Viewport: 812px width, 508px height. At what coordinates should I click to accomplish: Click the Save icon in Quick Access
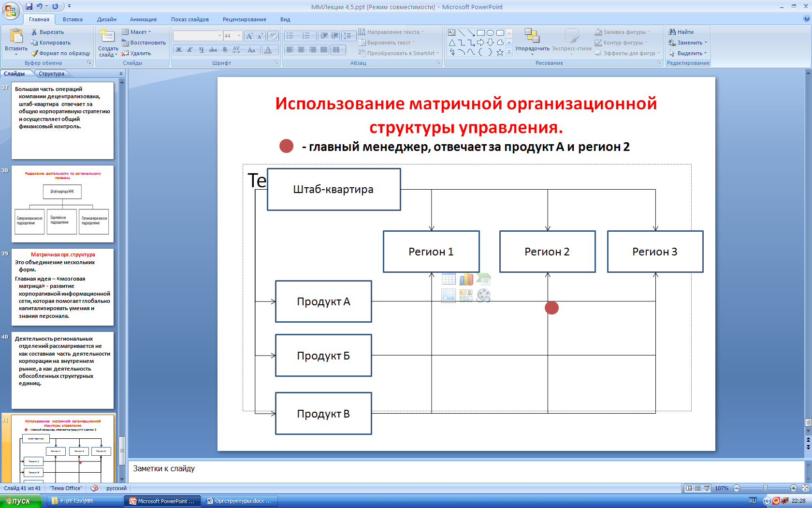click(29, 6)
